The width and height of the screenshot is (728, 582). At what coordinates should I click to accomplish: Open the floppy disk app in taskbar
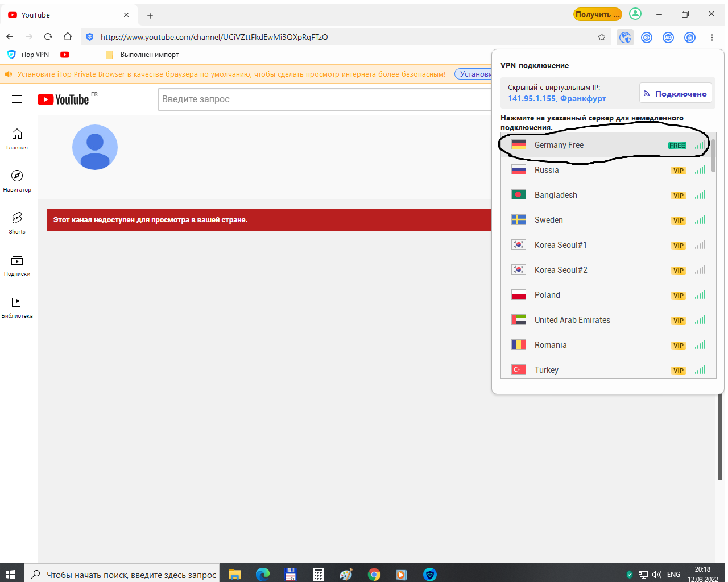point(291,575)
